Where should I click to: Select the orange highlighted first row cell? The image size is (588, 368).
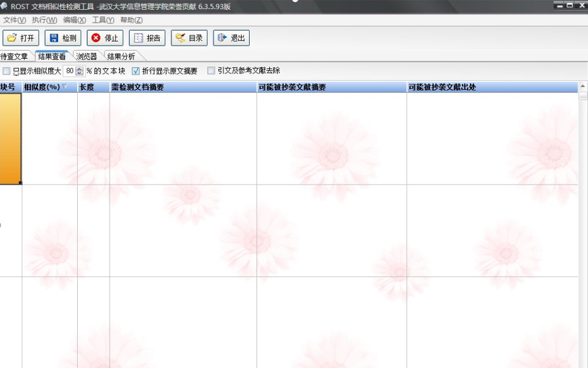(10, 138)
